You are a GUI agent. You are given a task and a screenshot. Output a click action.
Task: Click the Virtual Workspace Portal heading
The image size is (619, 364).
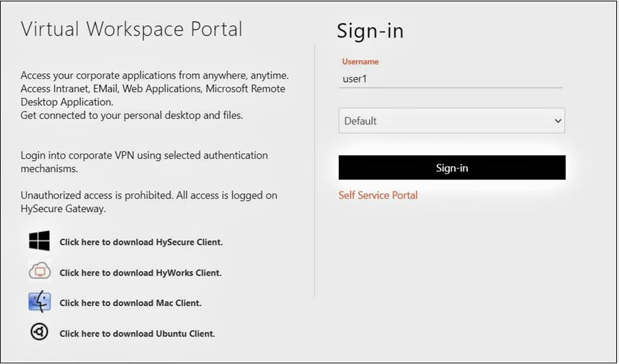click(131, 29)
